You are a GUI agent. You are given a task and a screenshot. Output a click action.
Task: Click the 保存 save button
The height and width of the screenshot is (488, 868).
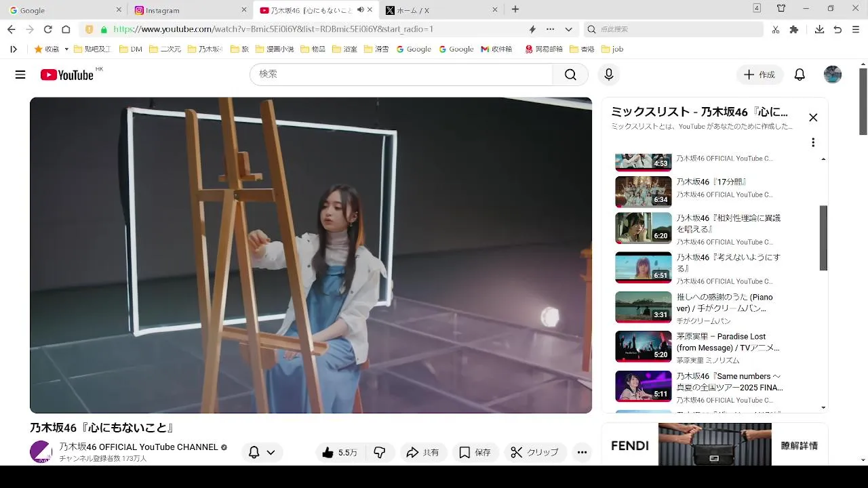475,452
